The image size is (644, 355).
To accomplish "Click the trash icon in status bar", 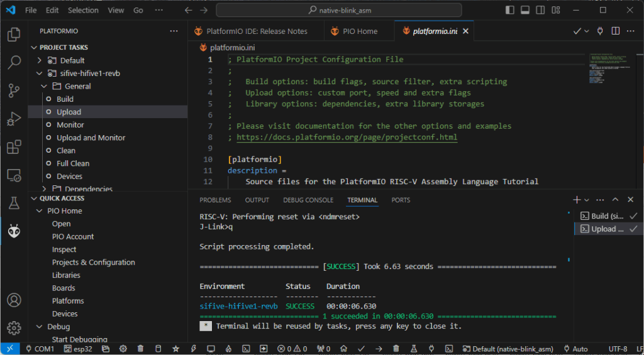I will pyautogui.click(x=140, y=349).
